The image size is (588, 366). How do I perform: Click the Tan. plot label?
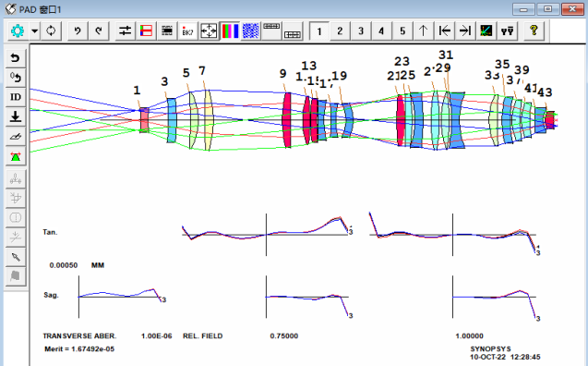pyautogui.click(x=50, y=232)
